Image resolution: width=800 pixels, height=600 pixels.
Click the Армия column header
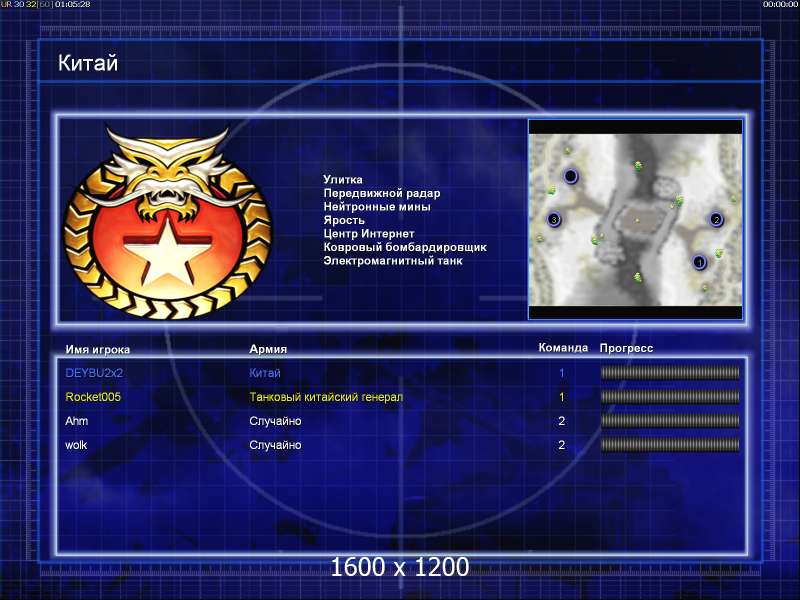(x=268, y=349)
